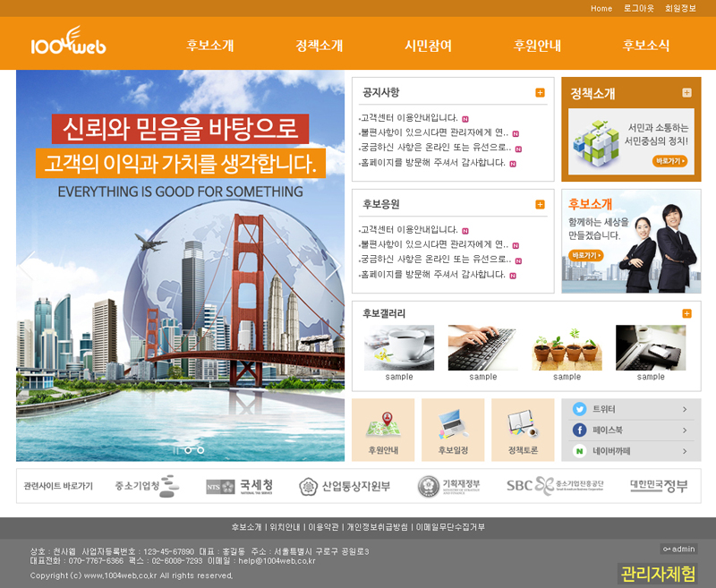
Task: Click the Twitter bird icon
Action: point(579,409)
